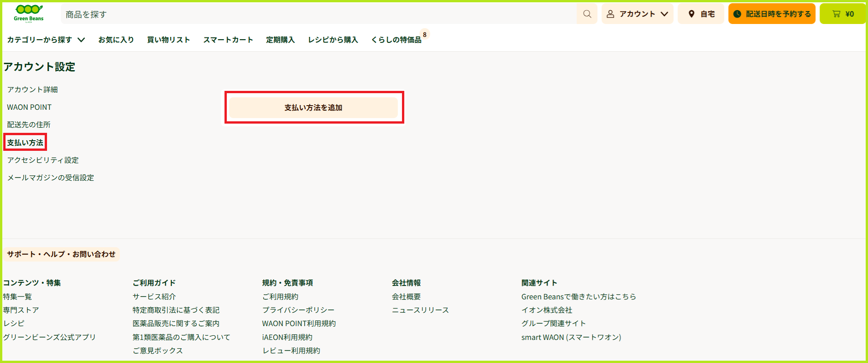Open the 専門ストア footer link
868x363 pixels.
(x=21, y=310)
